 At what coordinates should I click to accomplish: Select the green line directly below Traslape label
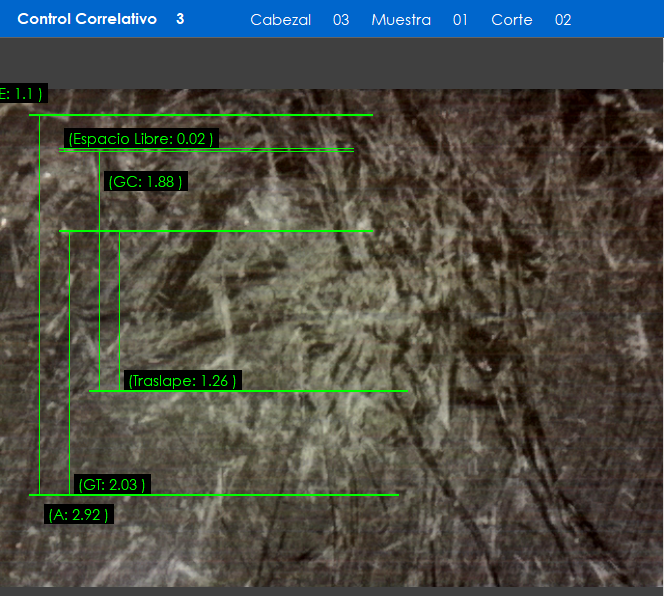tap(248, 391)
